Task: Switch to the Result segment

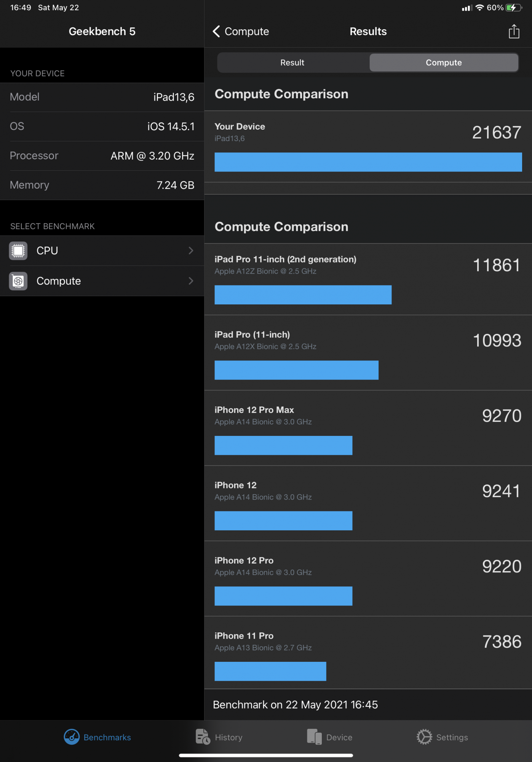Action: click(x=292, y=62)
